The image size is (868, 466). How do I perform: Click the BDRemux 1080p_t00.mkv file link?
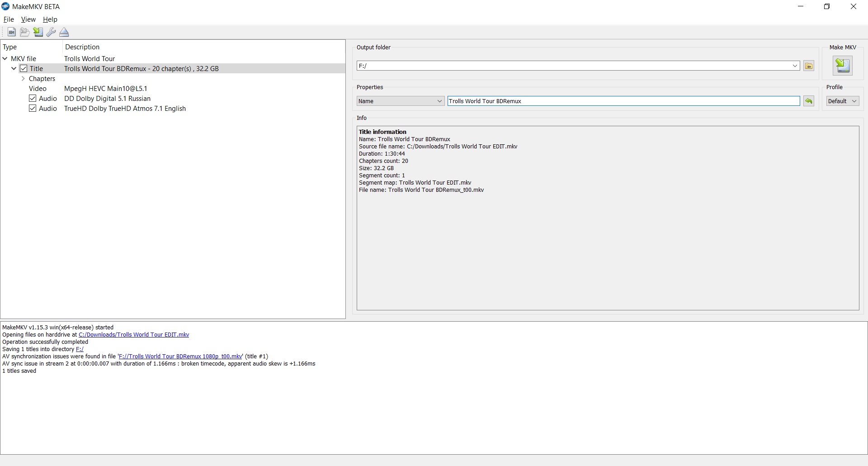pyautogui.click(x=180, y=357)
